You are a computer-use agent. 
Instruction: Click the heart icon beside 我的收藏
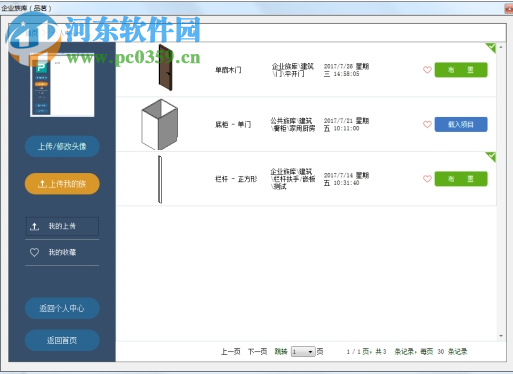pos(34,252)
